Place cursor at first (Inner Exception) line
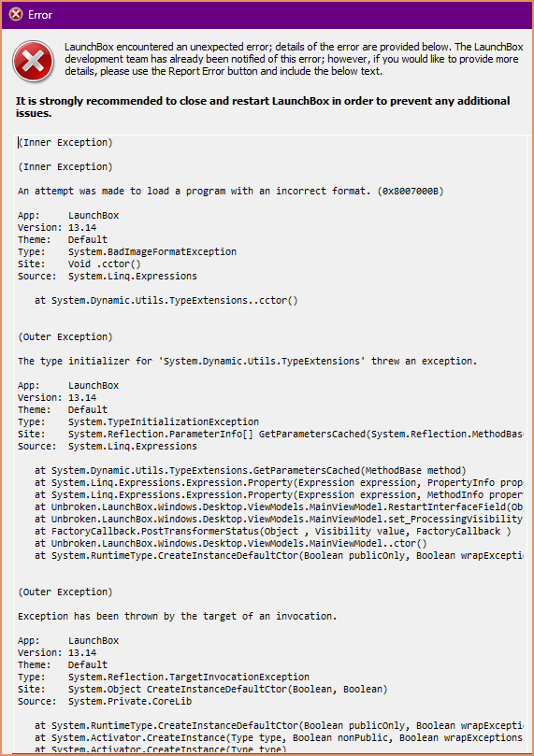Image resolution: width=534 pixels, height=756 pixels. tap(65, 142)
